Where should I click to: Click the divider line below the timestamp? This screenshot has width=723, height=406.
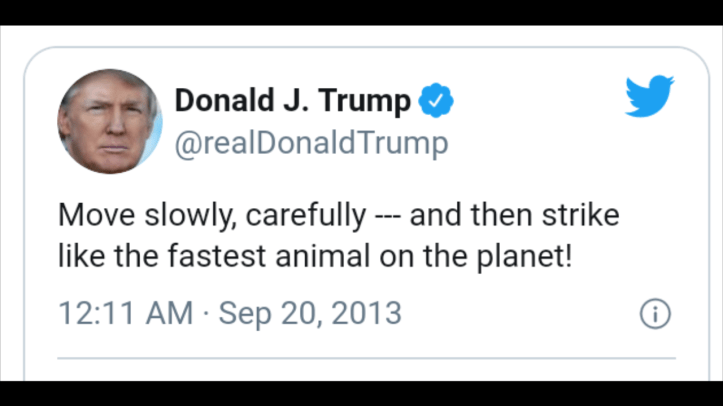(x=366, y=357)
